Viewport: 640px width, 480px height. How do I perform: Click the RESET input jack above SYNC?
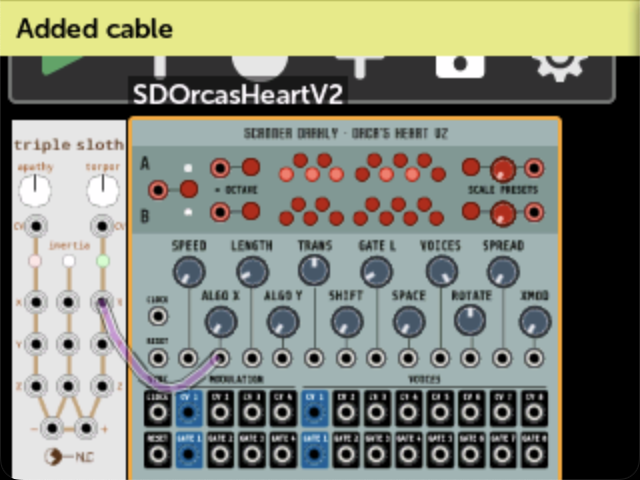point(157,357)
